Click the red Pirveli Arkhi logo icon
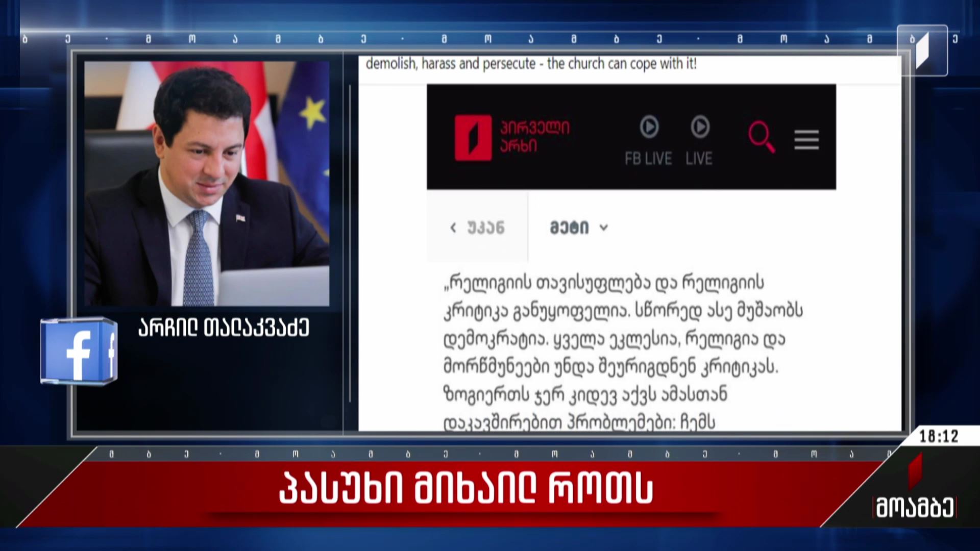980x551 pixels. [x=473, y=138]
